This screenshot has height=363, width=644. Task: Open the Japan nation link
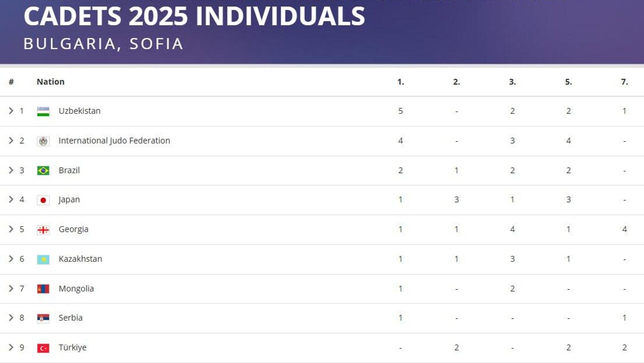[69, 199]
